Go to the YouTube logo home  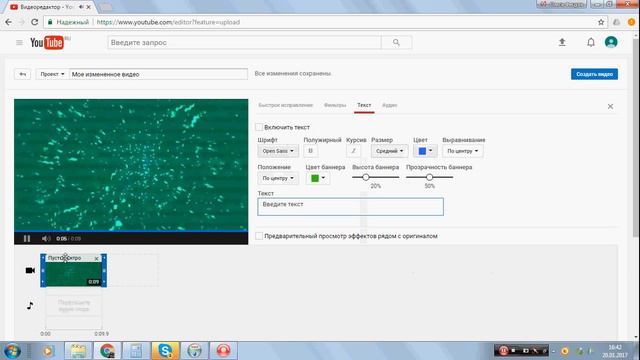click(x=47, y=42)
